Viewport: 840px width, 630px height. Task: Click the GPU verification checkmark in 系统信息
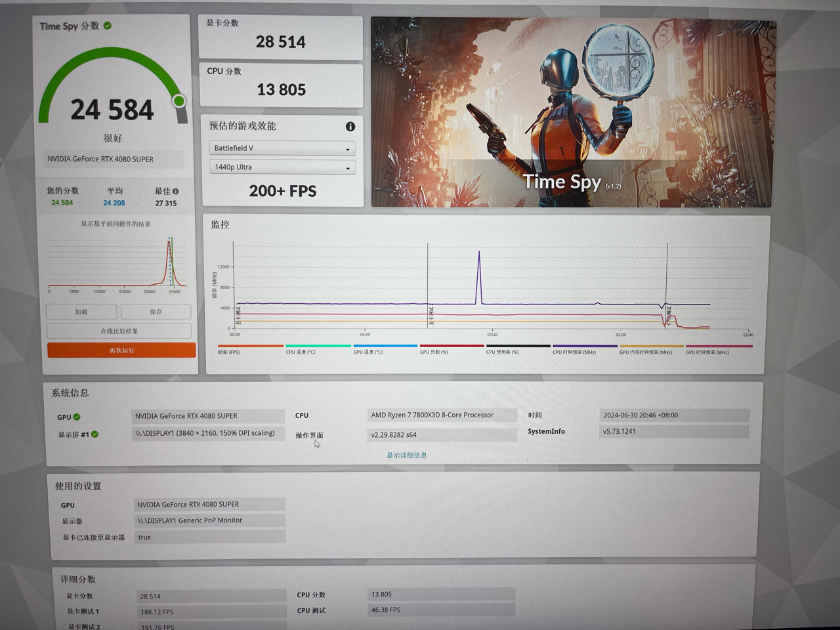77,417
